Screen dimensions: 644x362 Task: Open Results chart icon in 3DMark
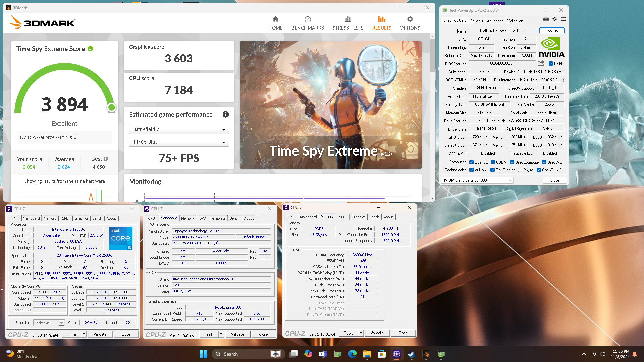(381, 19)
